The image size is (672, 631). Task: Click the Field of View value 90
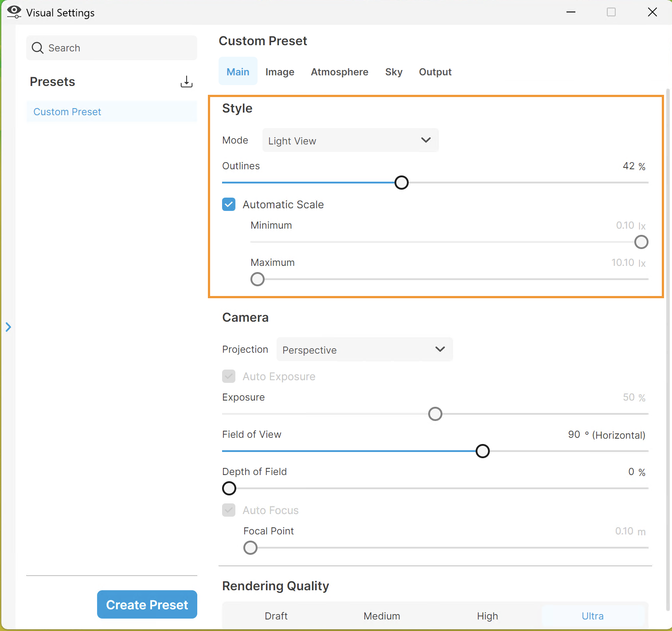pos(574,435)
